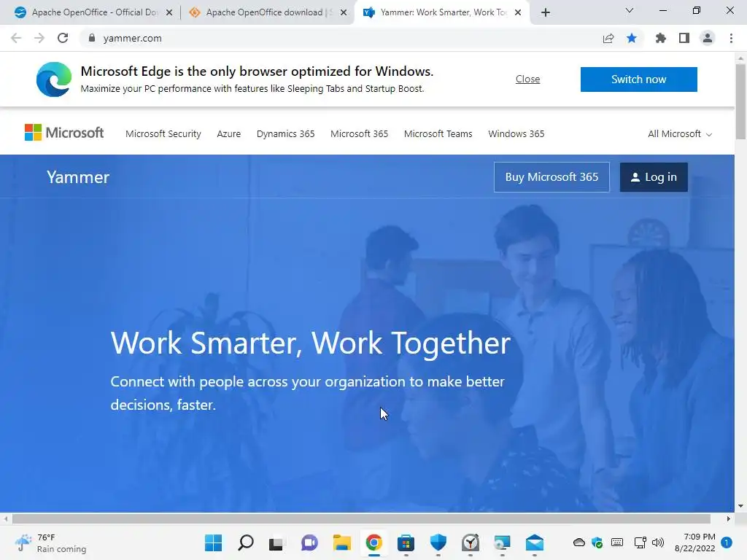
Task: Close the Apache OpenOffice download tab
Action: coord(344,12)
